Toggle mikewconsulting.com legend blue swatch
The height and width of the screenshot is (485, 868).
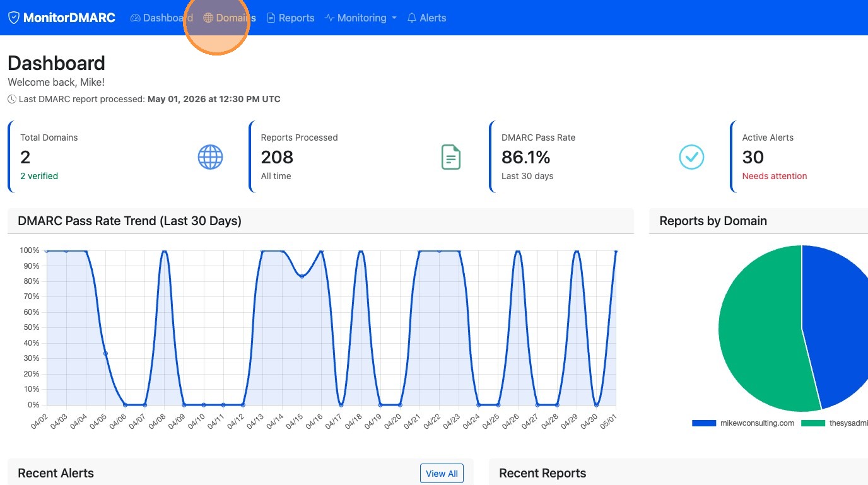[704, 423]
